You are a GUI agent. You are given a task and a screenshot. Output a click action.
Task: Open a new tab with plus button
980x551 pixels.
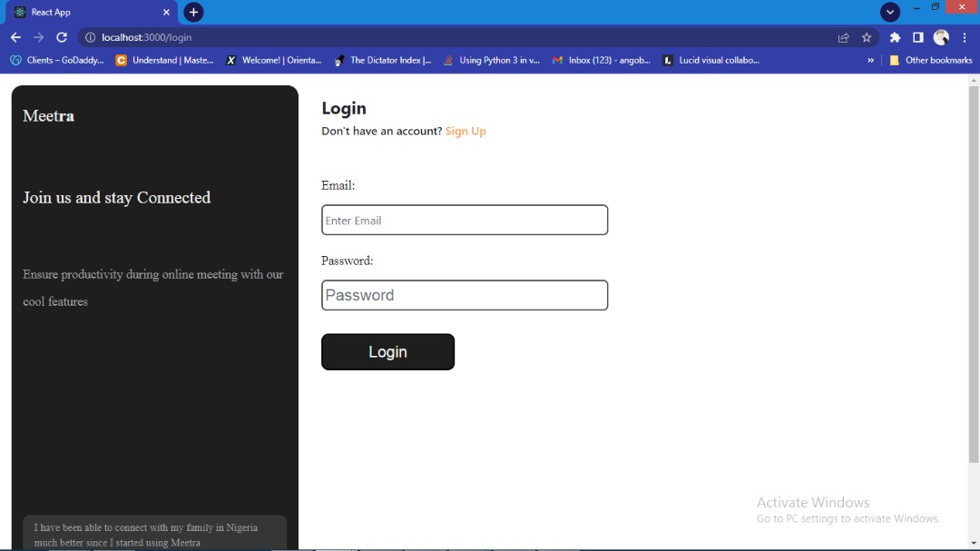pyautogui.click(x=194, y=12)
